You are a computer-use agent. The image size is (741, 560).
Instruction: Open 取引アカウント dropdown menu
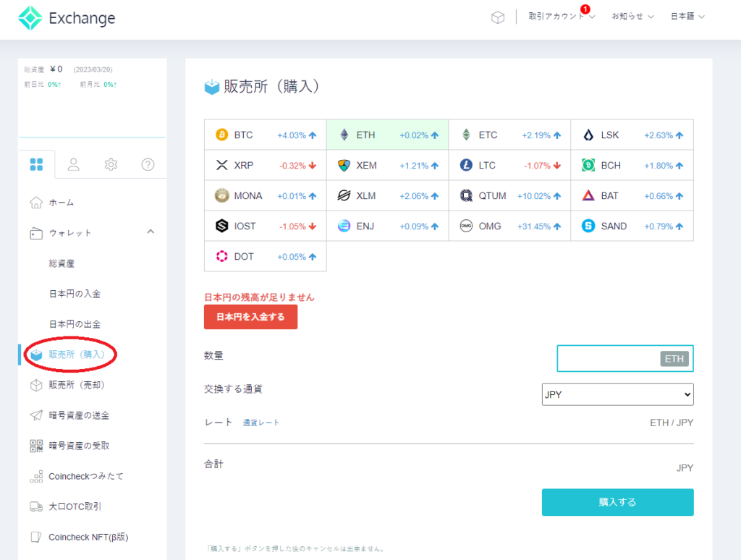coord(562,17)
